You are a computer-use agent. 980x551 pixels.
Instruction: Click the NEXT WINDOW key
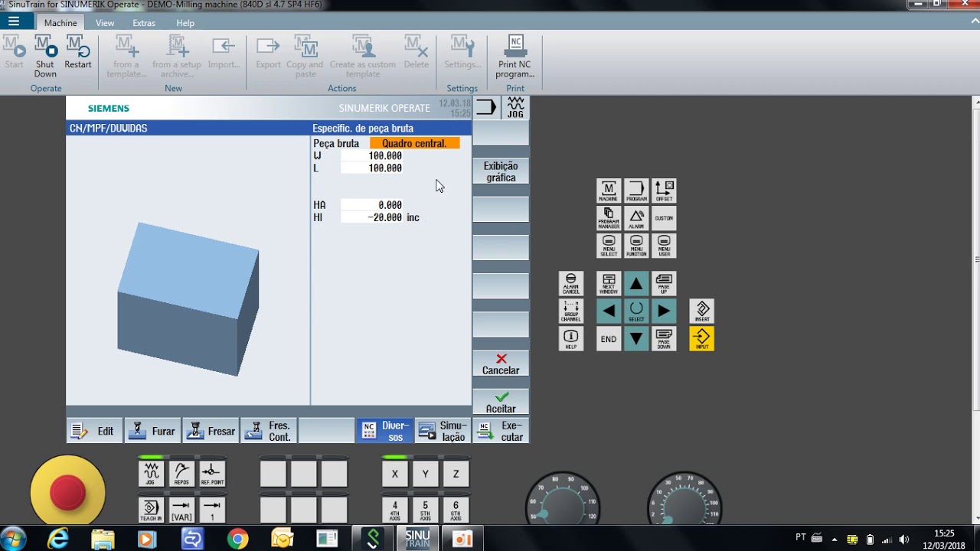609,284
